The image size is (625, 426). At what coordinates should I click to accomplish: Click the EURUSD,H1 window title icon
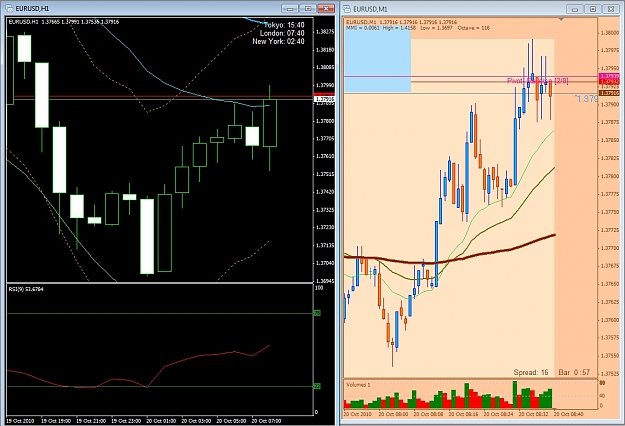(9, 8)
